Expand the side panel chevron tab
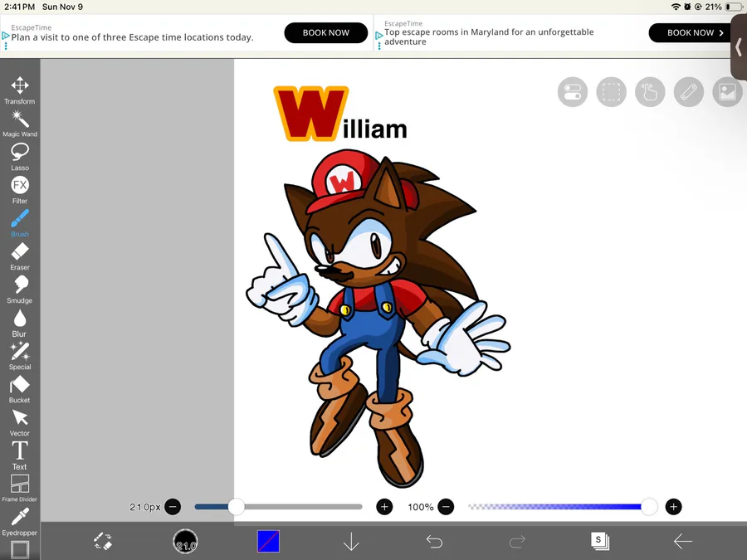 click(x=739, y=47)
